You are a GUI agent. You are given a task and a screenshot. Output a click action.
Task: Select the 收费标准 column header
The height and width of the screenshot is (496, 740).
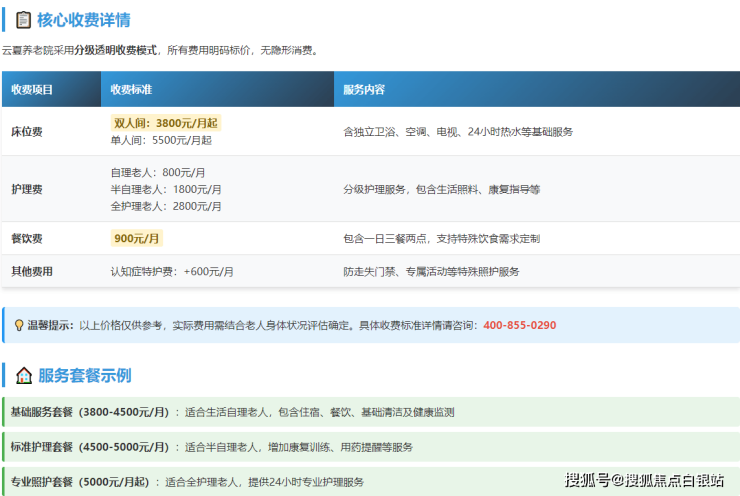click(131, 89)
